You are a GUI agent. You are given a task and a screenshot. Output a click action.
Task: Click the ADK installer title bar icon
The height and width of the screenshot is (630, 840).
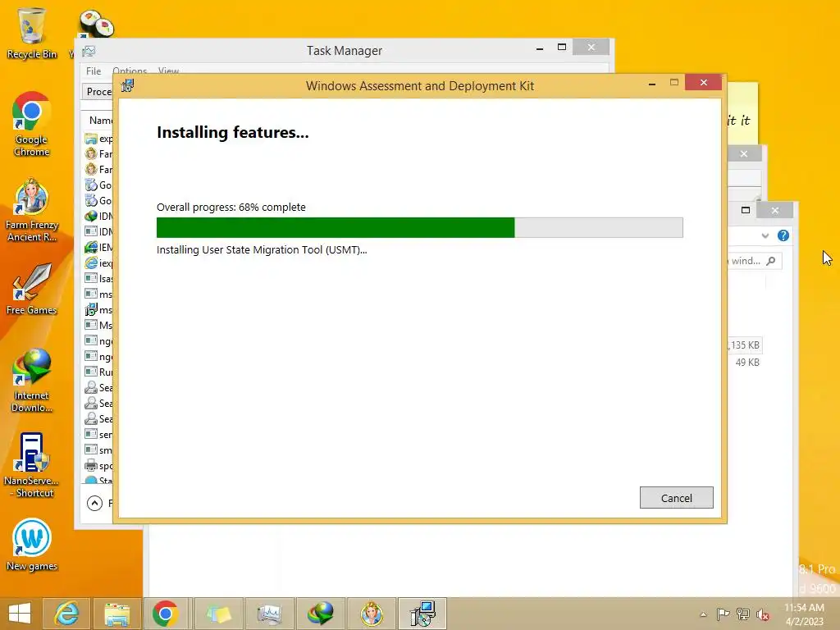point(127,85)
